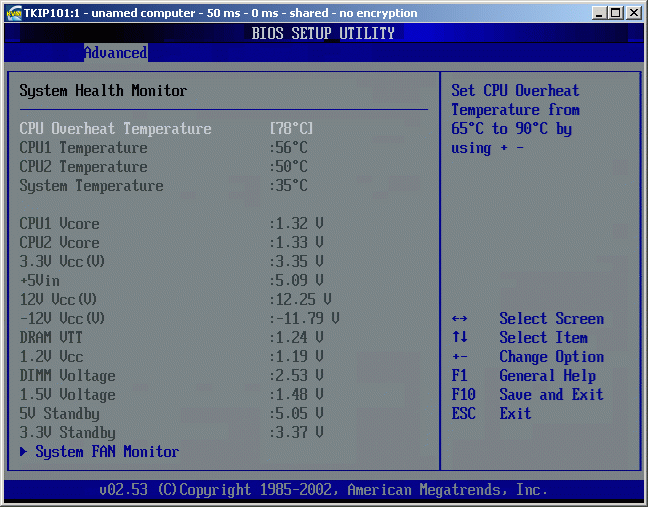The image size is (648, 507).
Task: Click the BIOS SETUP UTILITY title
Action: coord(323,33)
